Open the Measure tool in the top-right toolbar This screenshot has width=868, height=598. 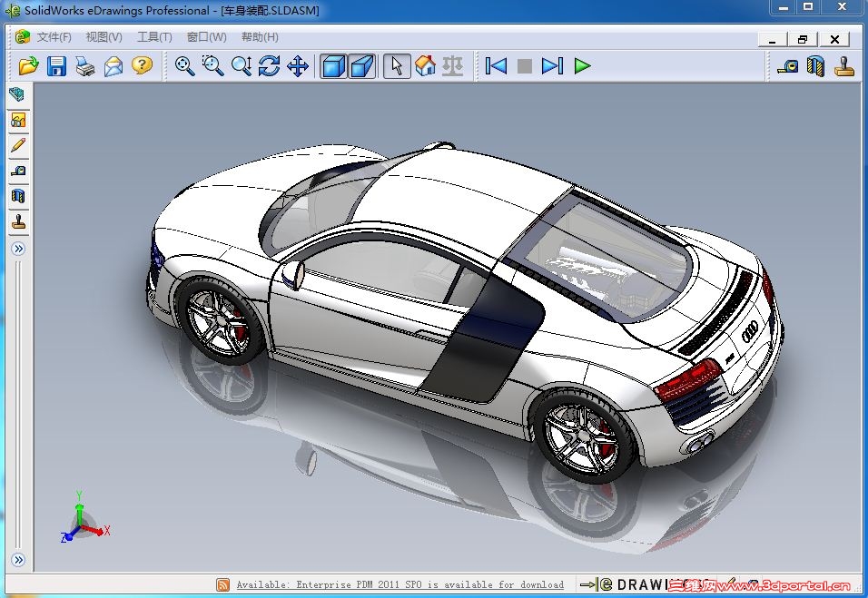point(787,66)
